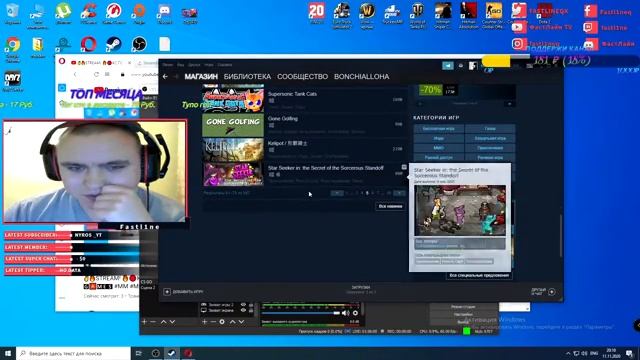This screenshot has height=360, width=640.
Task: Click top-left button under КАТЕГОРИИ ИГР
Action: coord(438,129)
